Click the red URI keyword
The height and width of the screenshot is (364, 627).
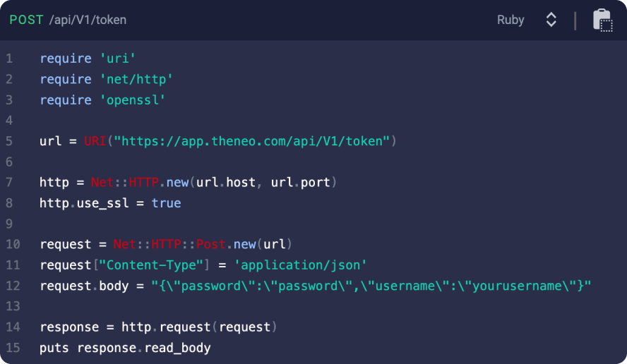pyautogui.click(x=95, y=141)
